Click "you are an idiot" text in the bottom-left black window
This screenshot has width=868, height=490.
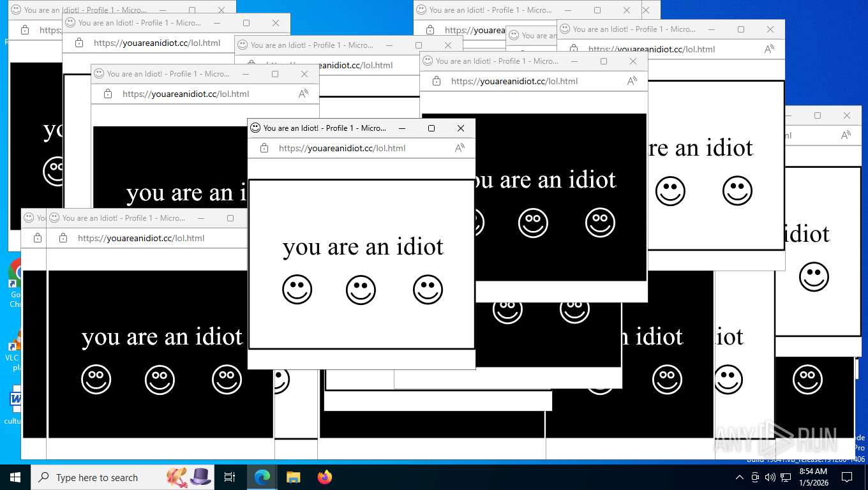click(162, 337)
